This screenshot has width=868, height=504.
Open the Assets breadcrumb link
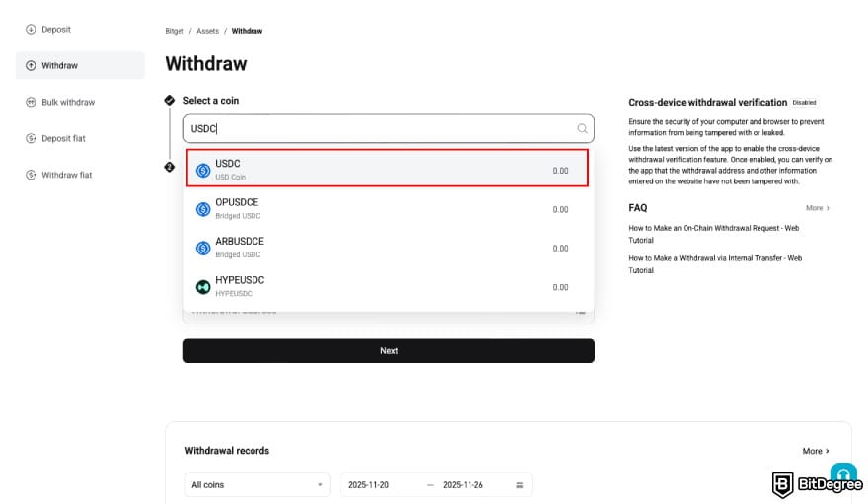207,31
